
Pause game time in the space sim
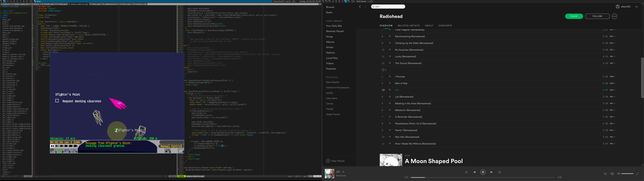(x=52, y=146)
